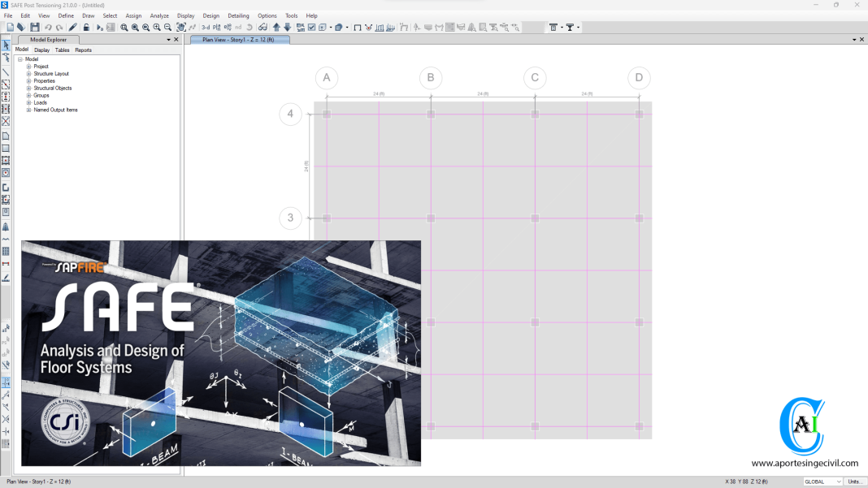
Task: Click the Lock/Unlock model padlock icon
Action: (x=86, y=28)
